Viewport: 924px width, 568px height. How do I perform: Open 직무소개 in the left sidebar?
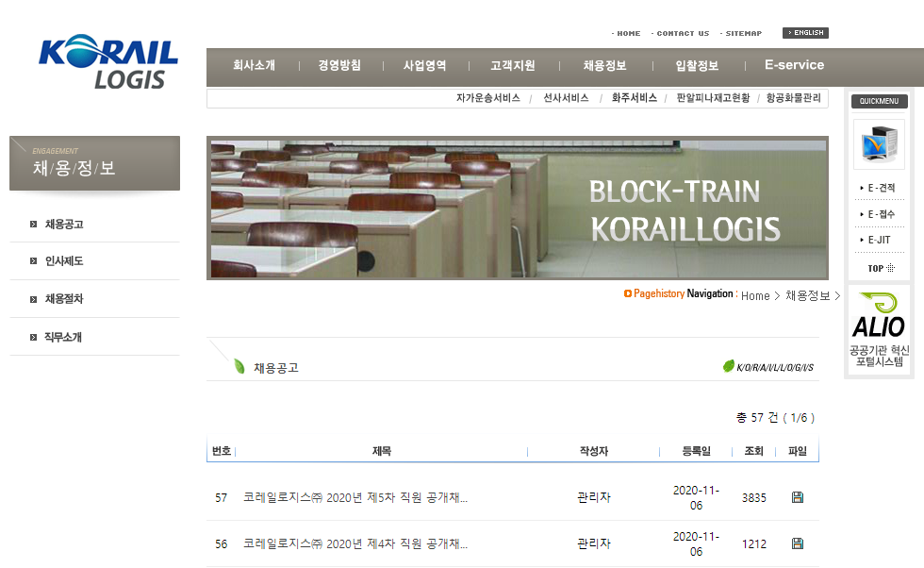pyautogui.click(x=63, y=338)
